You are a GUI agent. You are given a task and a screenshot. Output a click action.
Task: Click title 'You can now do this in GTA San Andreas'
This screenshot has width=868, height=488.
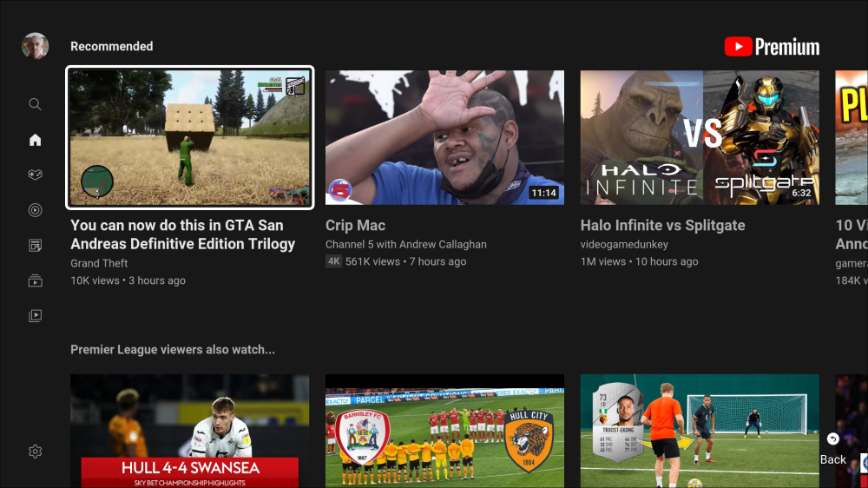[x=182, y=234]
